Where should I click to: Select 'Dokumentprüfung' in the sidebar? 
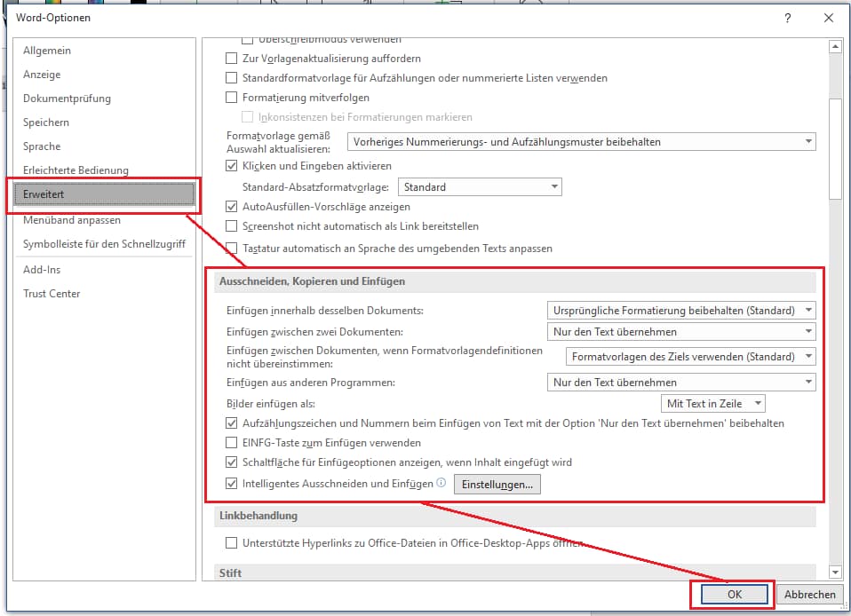(67, 99)
